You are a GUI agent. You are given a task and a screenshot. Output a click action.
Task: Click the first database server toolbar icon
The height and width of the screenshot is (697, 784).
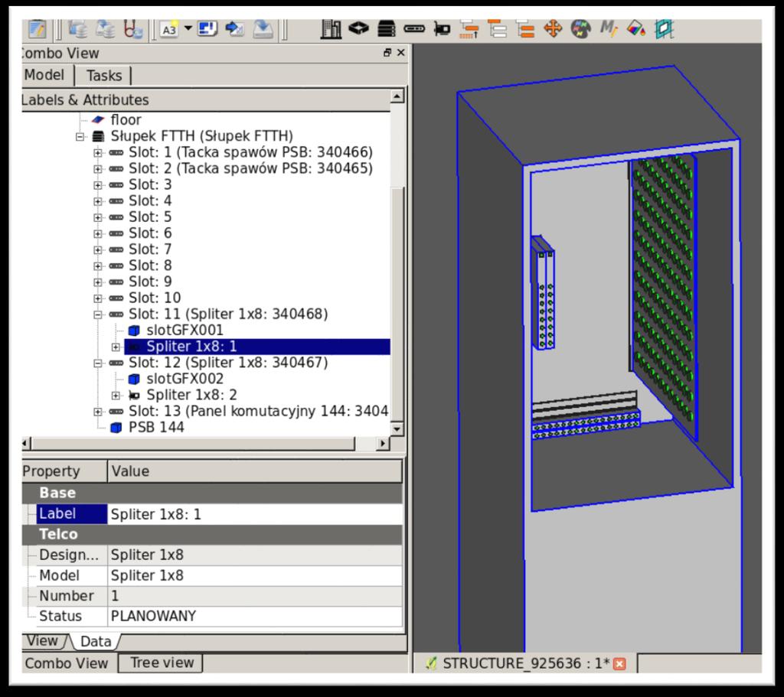pos(77,29)
